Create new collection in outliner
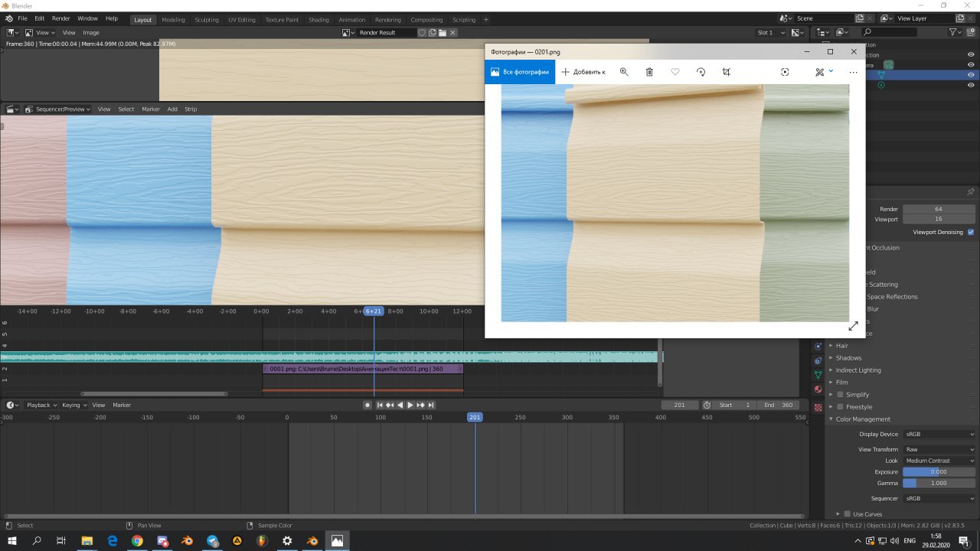This screenshot has height=551, width=980. tap(971, 32)
